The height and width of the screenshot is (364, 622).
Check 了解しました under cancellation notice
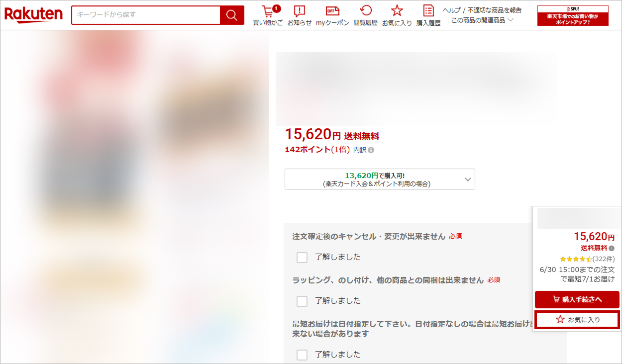(302, 258)
